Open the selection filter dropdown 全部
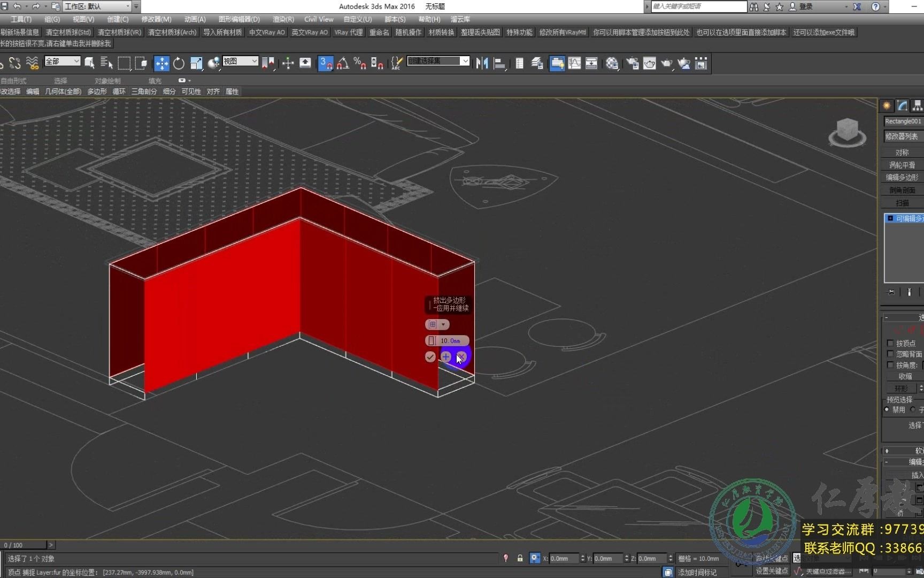This screenshot has width=924, height=578. tap(62, 61)
